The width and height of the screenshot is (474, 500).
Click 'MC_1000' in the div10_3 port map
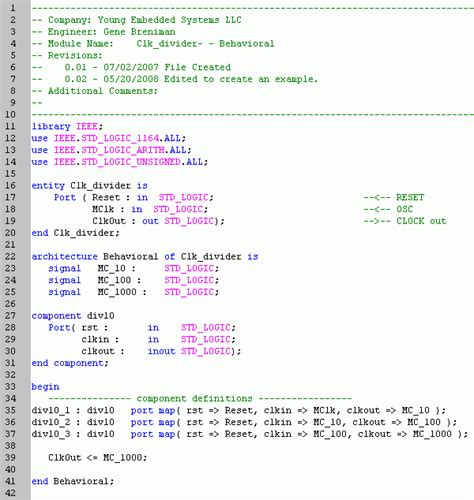coord(432,434)
